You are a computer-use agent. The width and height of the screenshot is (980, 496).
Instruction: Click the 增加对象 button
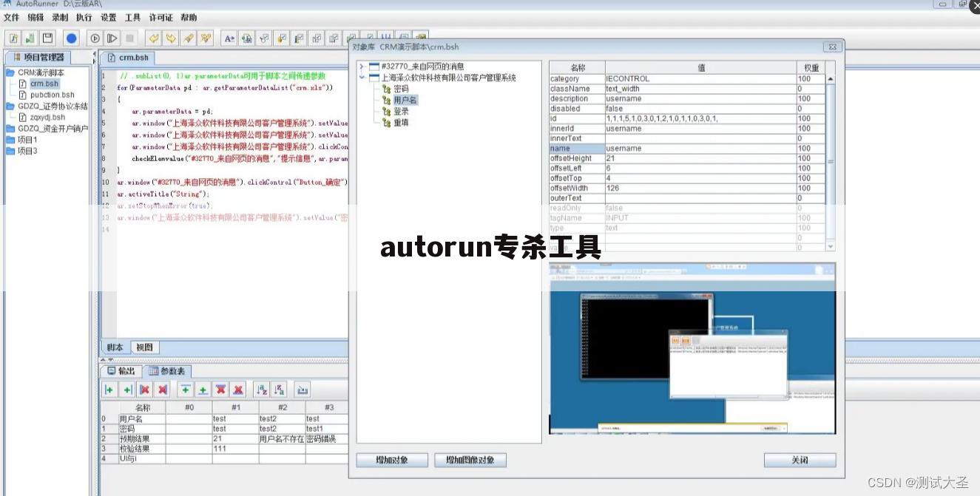click(x=392, y=460)
